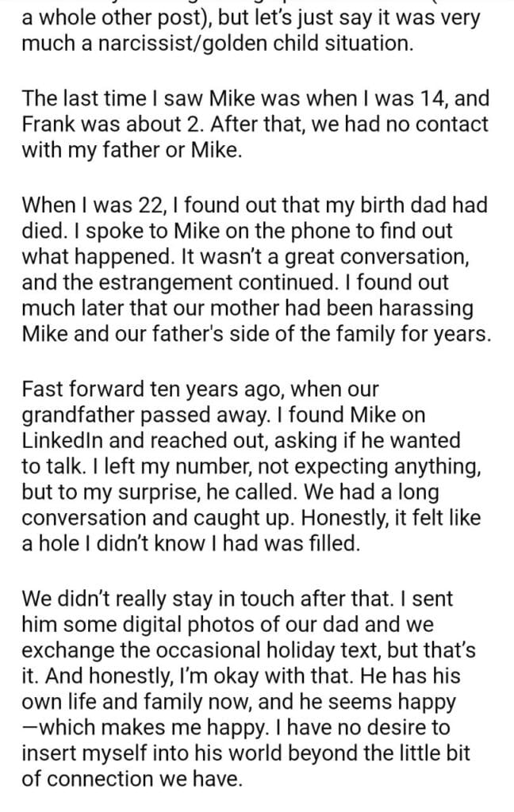
Task: Click the final line "of connection we have."
Action: pyautogui.click(x=131, y=779)
